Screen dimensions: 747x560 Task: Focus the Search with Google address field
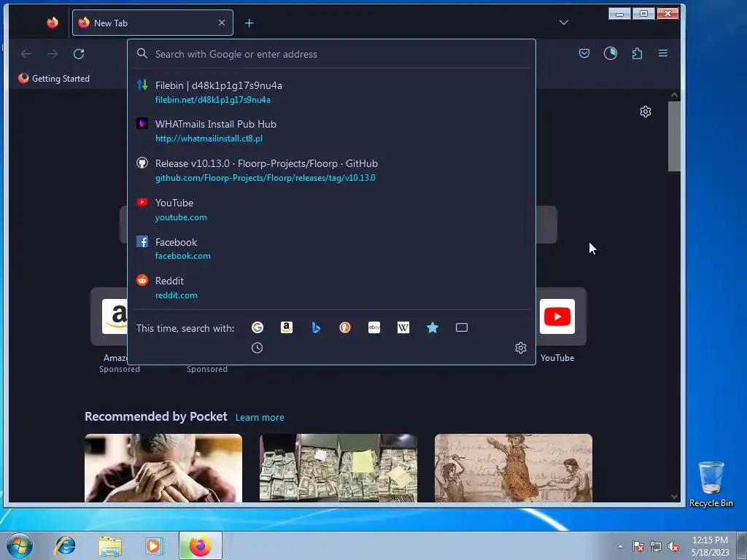pos(331,54)
